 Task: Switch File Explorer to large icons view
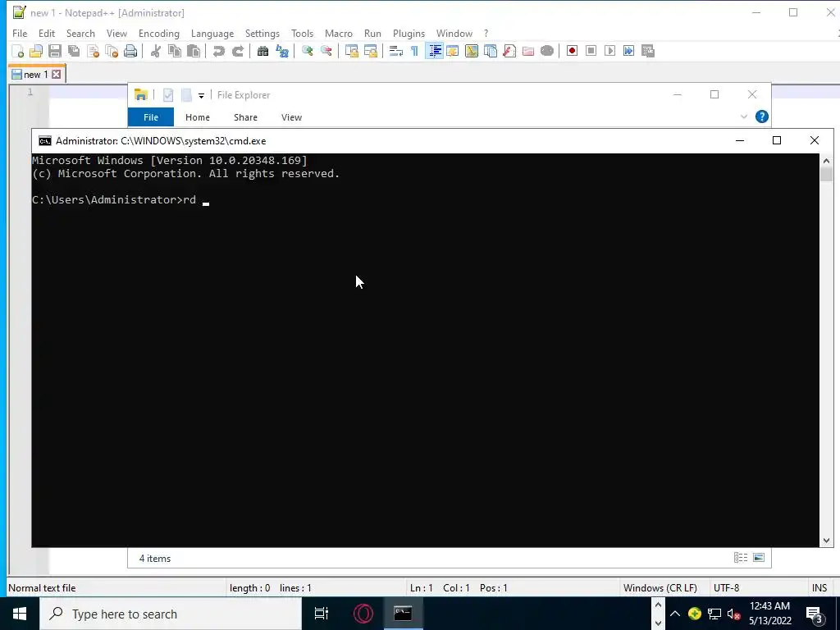click(759, 558)
